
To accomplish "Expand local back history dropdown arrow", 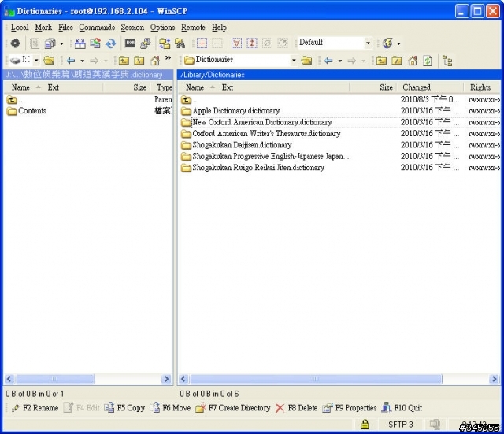I will pos(82,61).
